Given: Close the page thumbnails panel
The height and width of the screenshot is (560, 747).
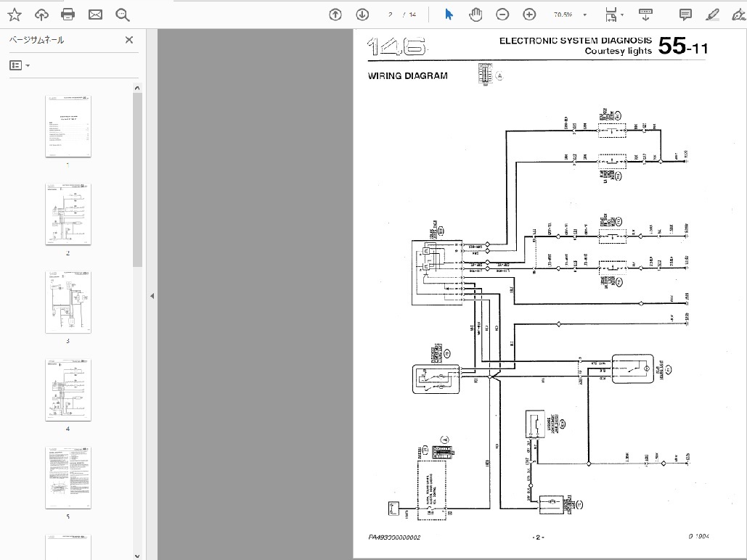Looking at the screenshot, I should coord(129,40).
